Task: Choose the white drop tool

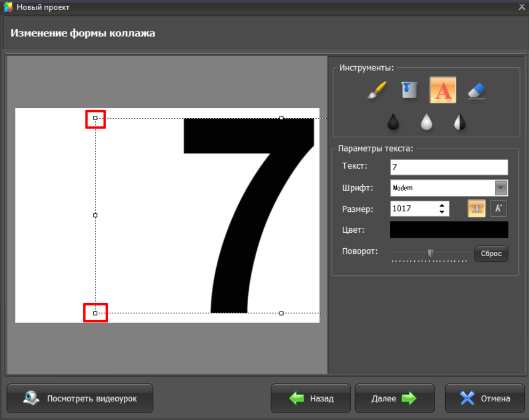Action: [x=426, y=122]
